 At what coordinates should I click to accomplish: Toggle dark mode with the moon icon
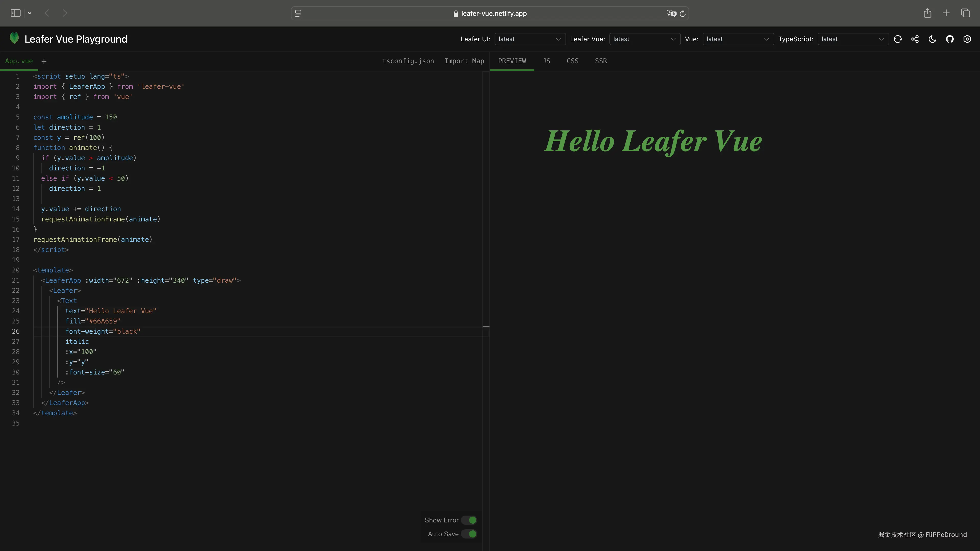[933, 39]
